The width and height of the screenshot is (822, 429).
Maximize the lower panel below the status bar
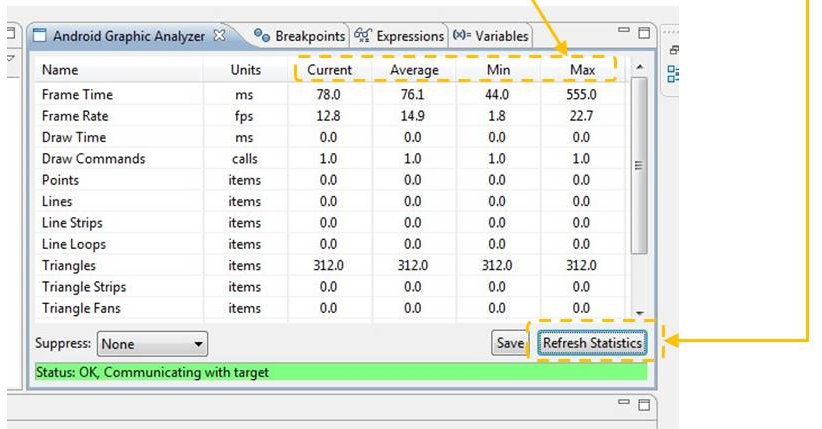[x=644, y=404]
